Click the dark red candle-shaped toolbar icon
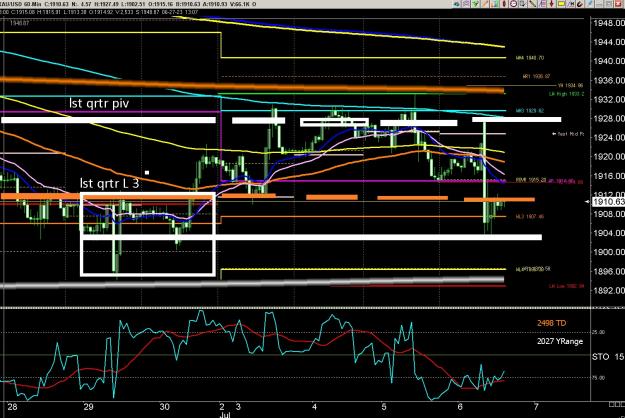The image size is (625, 418). point(504,4)
